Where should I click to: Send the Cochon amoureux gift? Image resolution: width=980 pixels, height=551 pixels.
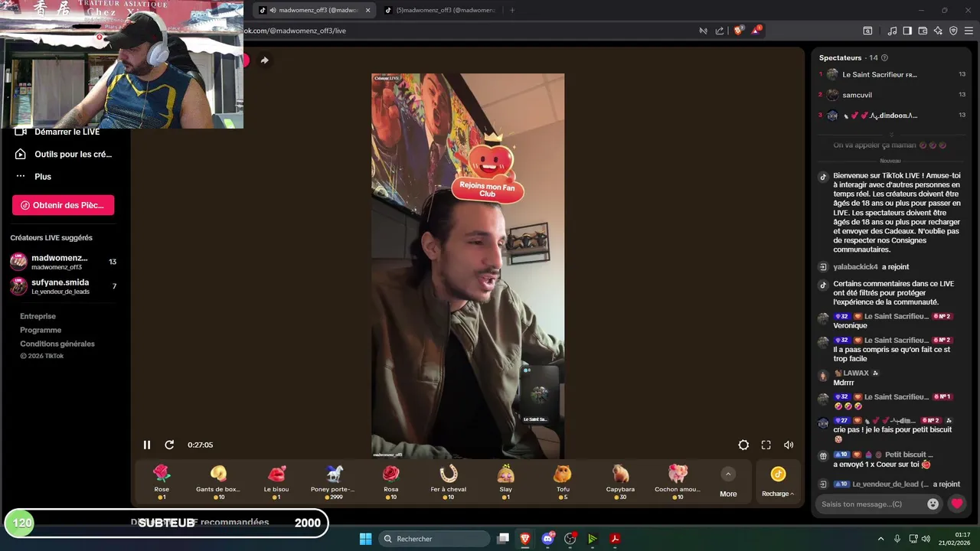click(x=678, y=482)
